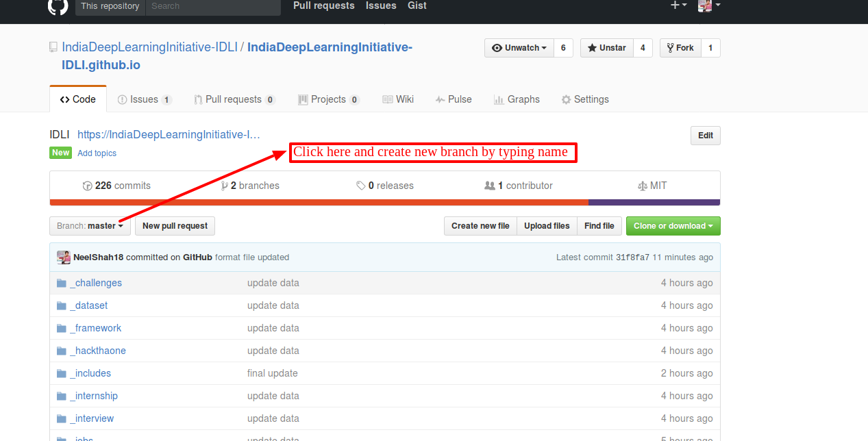Click the repository book icon beside owner name
The height and width of the screenshot is (441, 868).
(x=53, y=47)
